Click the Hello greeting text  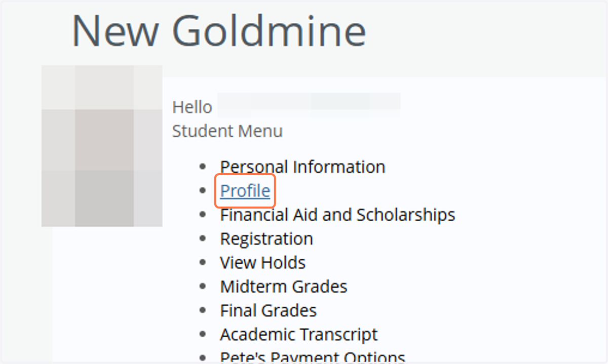pyautogui.click(x=192, y=107)
